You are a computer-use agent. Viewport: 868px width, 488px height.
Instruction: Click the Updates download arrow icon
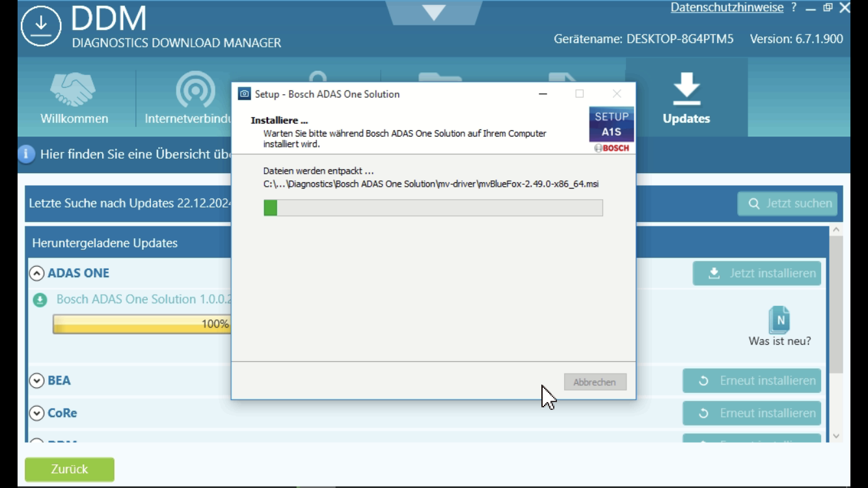(686, 88)
